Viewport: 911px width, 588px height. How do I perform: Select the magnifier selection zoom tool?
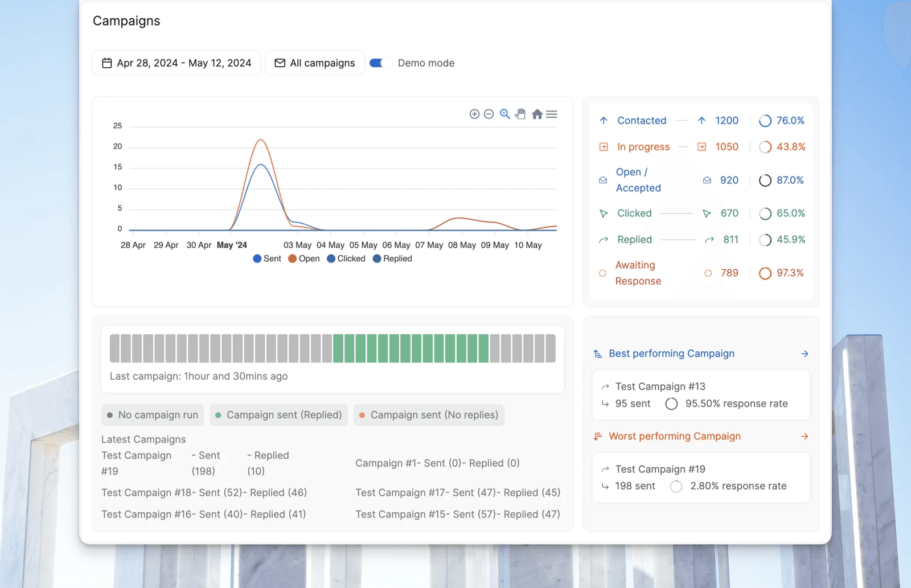tap(504, 114)
